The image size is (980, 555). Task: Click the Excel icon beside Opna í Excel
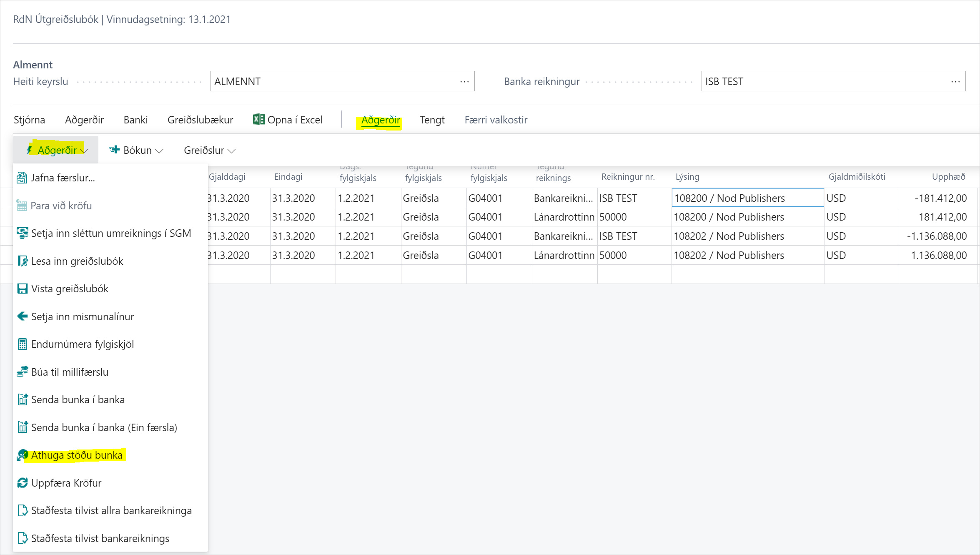pos(258,120)
